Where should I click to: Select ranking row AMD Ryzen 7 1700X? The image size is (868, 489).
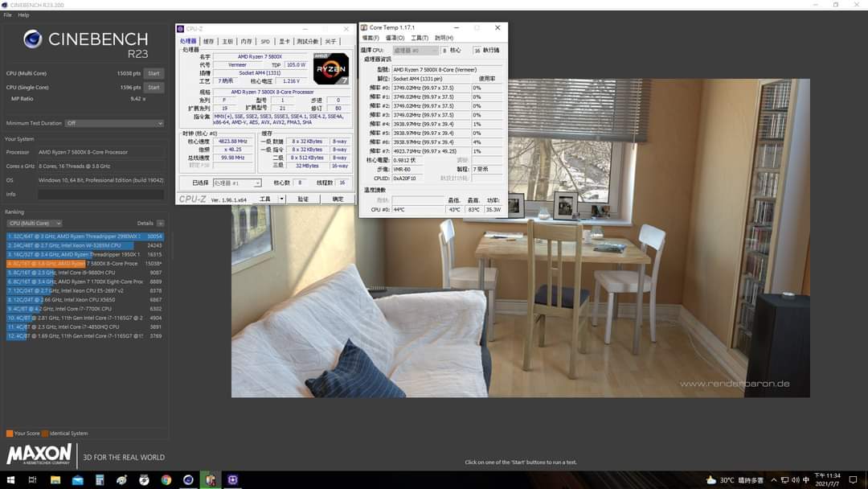pyautogui.click(x=84, y=281)
